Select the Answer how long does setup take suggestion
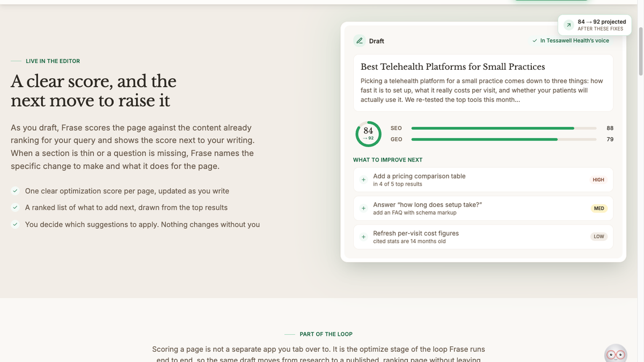Image resolution: width=644 pixels, height=362 pixels. (483, 208)
